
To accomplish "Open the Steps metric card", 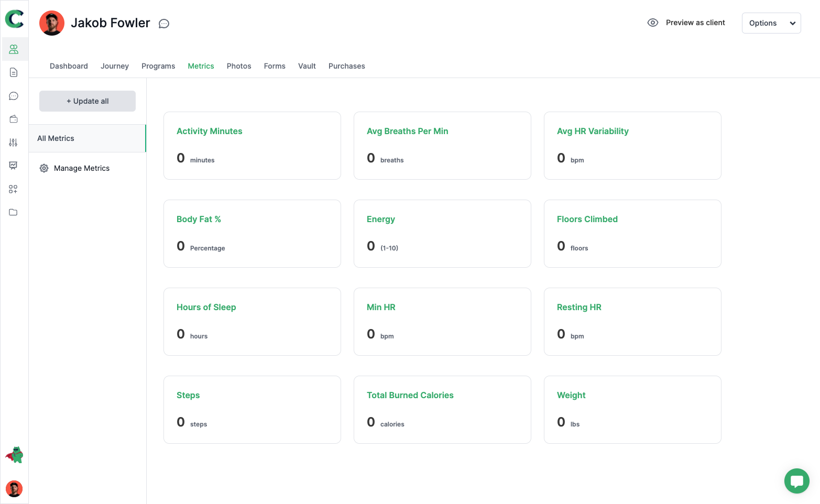I will (x=252, y=410).
